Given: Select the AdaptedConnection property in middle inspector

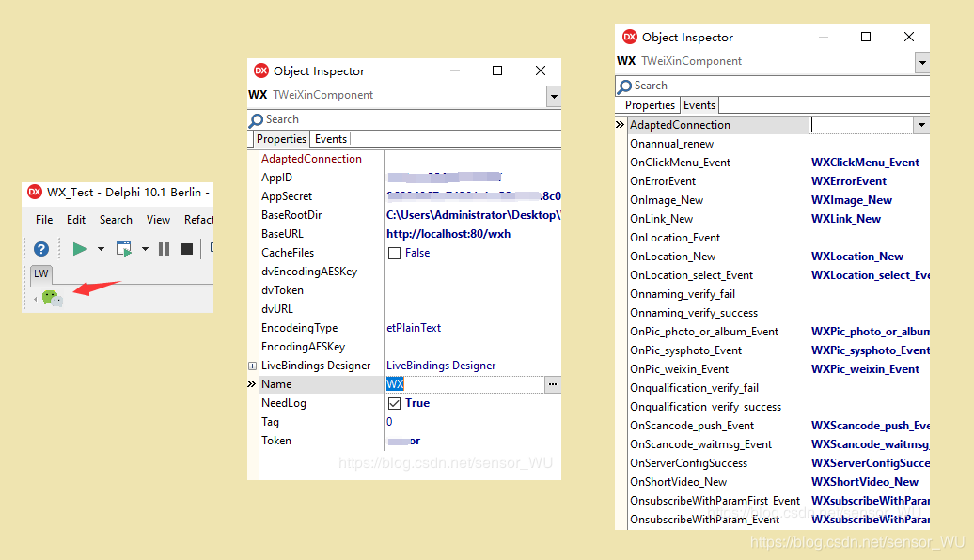Looking at the screenshot, I should point(311,158).
